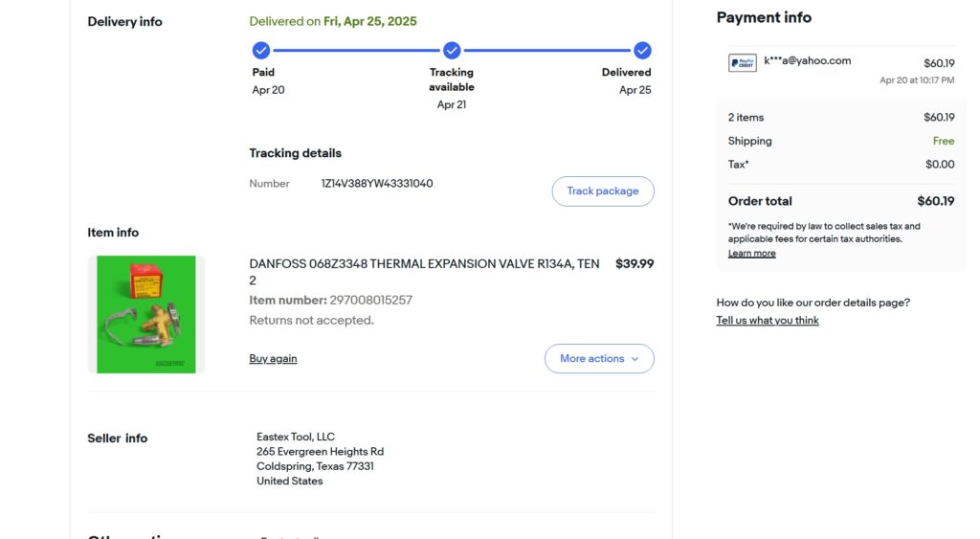Viewport: 980px width, 539px height.
Task: Click the PayPal Credit payment icon
Action: point(743,62)
